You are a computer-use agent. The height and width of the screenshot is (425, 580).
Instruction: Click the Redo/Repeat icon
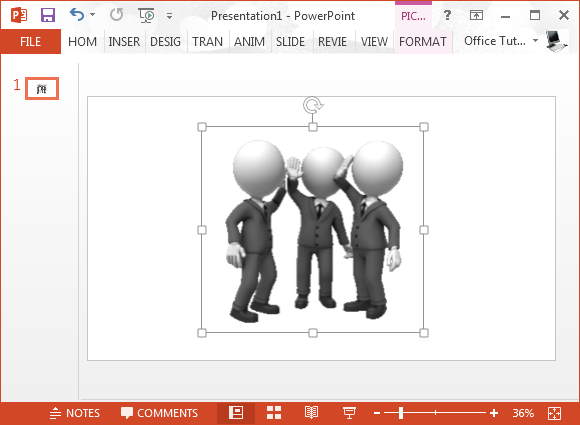coord(116,15)
